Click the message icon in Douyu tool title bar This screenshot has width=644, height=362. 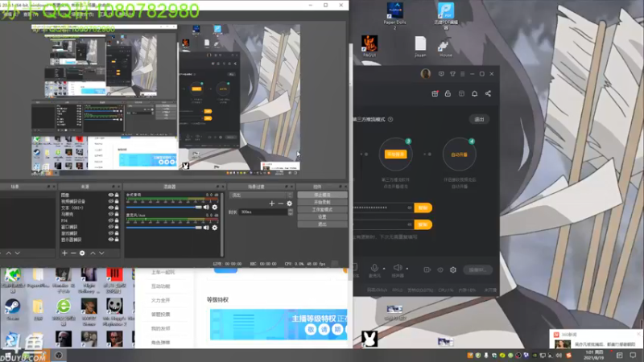point(441,74)
